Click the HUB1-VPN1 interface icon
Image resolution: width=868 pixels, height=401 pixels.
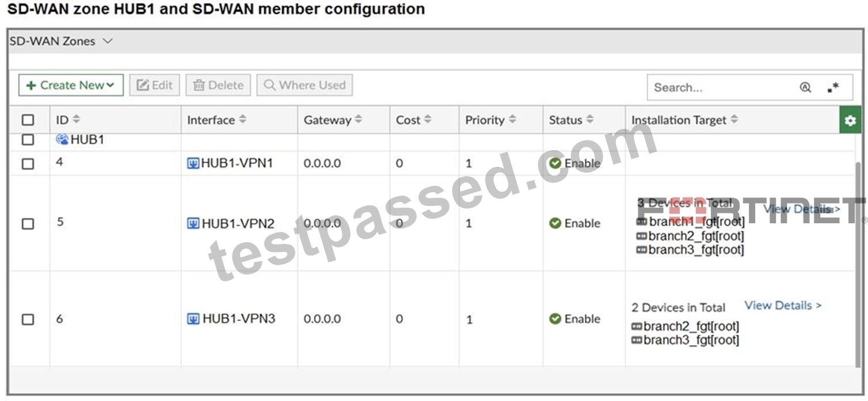pyautogui.click(x=193, y=164)
